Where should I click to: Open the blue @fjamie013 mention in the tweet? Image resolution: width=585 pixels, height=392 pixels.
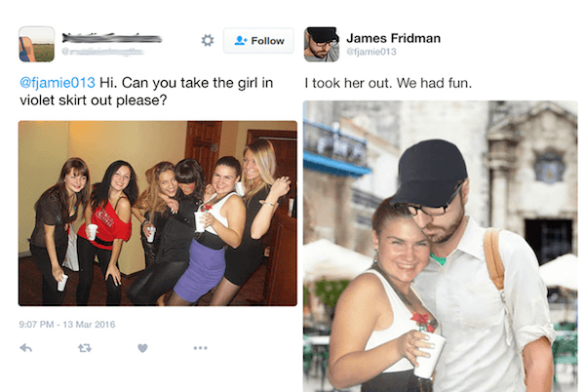[58, 83]
